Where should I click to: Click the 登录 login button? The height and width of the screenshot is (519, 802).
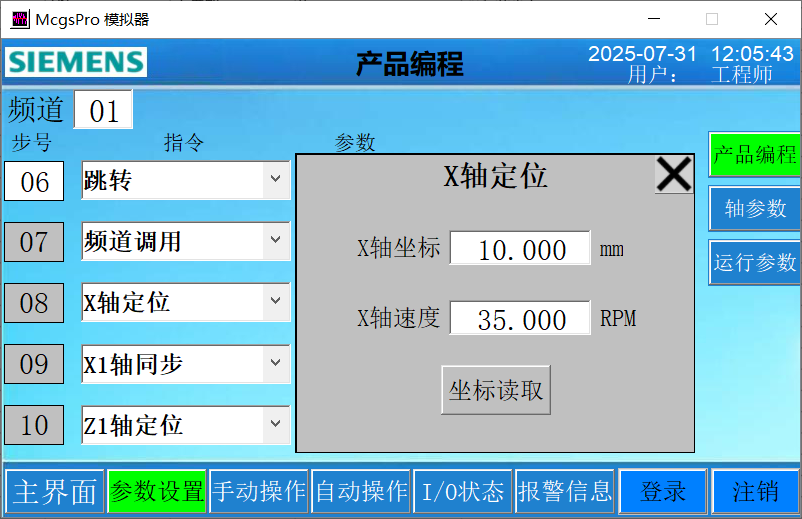[663, 492]
